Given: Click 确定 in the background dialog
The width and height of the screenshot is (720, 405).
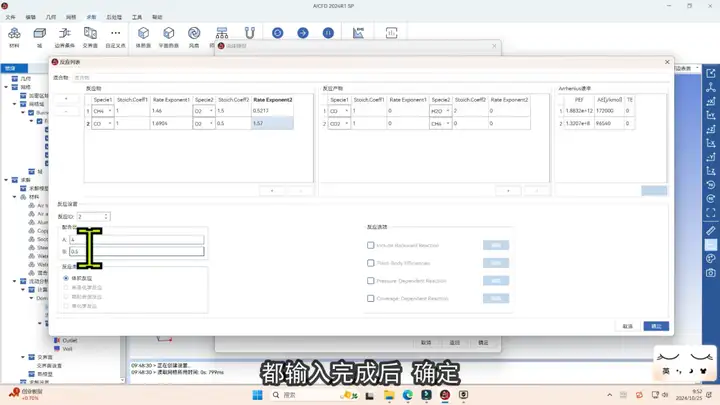Looking at the screenshot, I should (x=483, y=343).
